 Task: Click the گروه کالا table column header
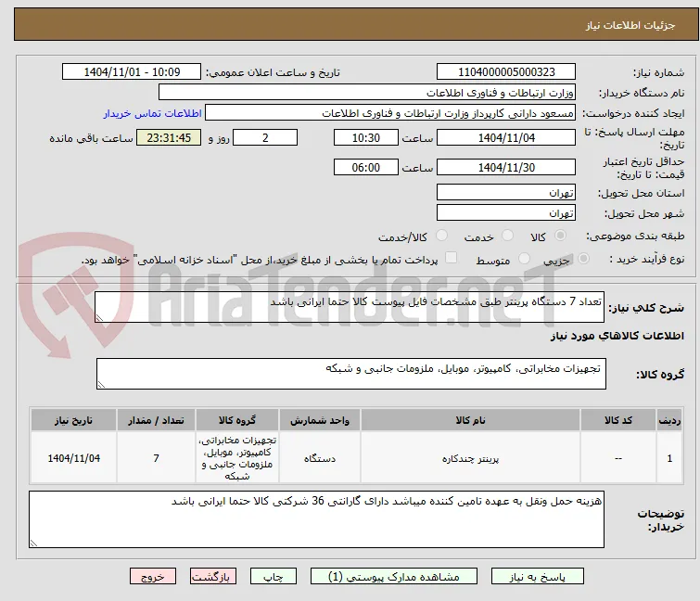pyautogui.click(x=237, y=420)
